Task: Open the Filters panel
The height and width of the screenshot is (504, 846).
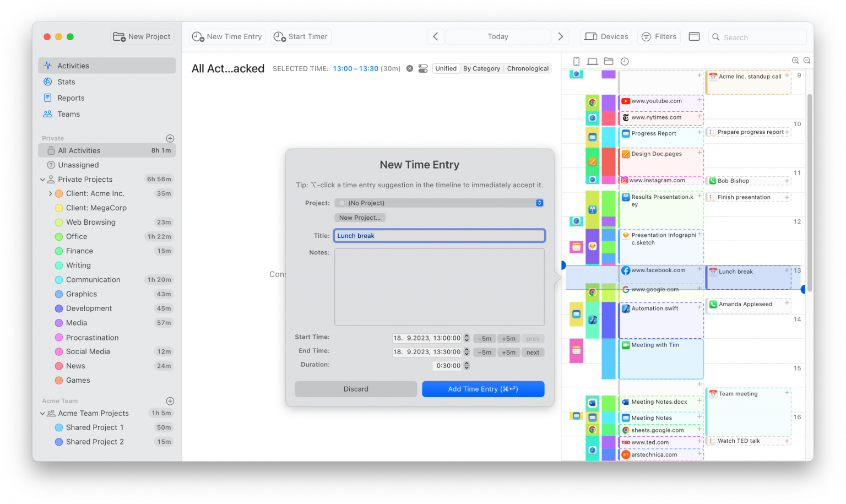Action: [x=659, y=36]
